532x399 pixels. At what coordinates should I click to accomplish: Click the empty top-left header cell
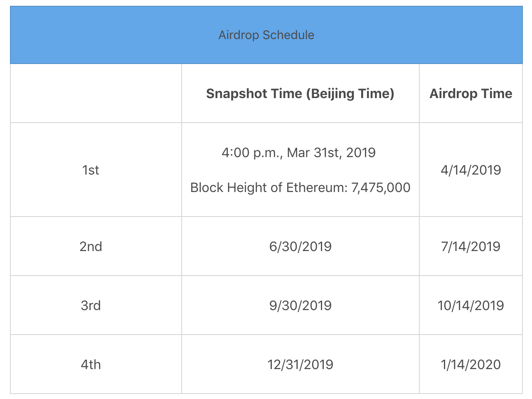96,94
